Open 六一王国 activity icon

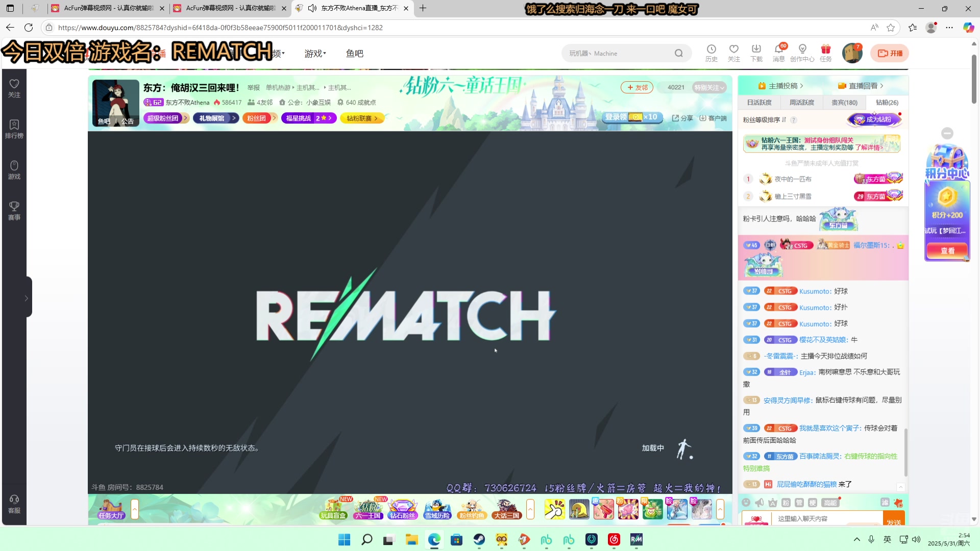(x=368, y=509)
